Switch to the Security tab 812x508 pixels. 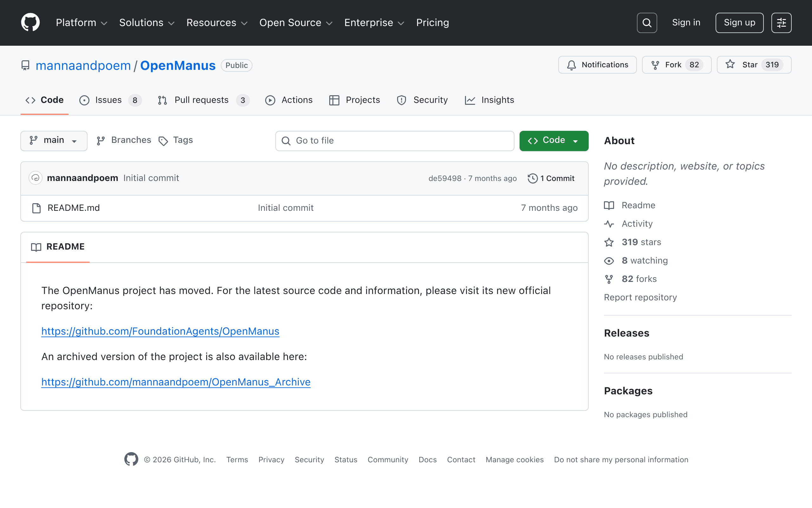(x=422, y=100)
